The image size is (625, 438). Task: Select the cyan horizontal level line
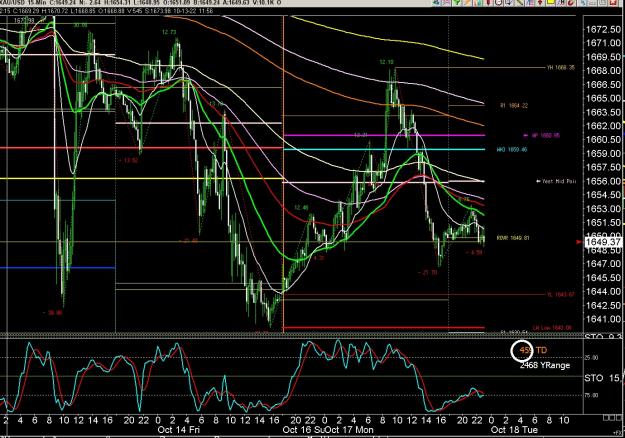click(384, 149)
